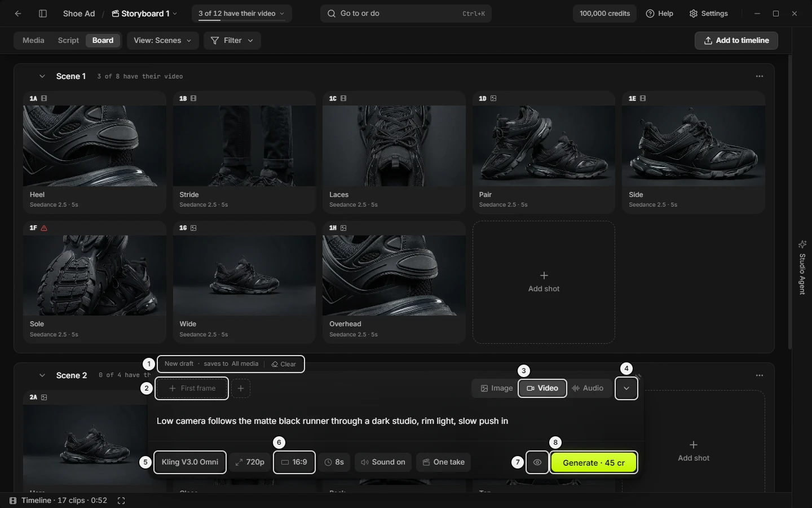Open Help
812x508 pixels.
click(x=660, y=14)
